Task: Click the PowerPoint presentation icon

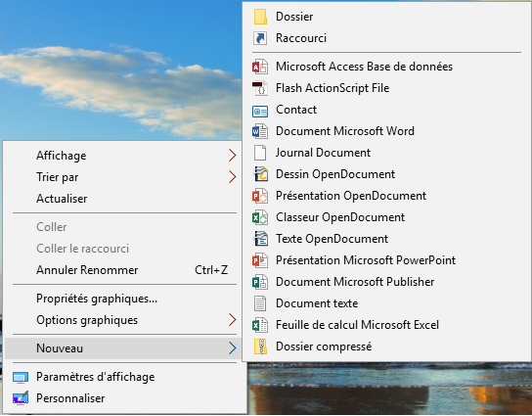Action: point(260,260)
